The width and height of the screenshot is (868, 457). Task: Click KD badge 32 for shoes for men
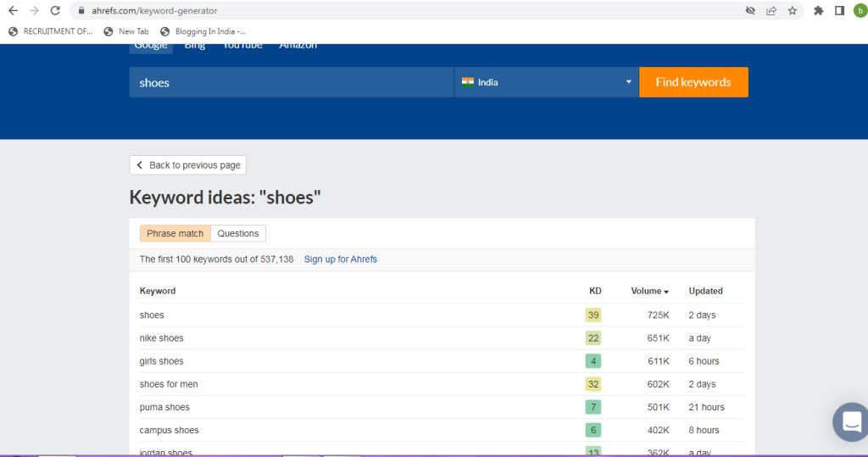(x=593, y=384)
